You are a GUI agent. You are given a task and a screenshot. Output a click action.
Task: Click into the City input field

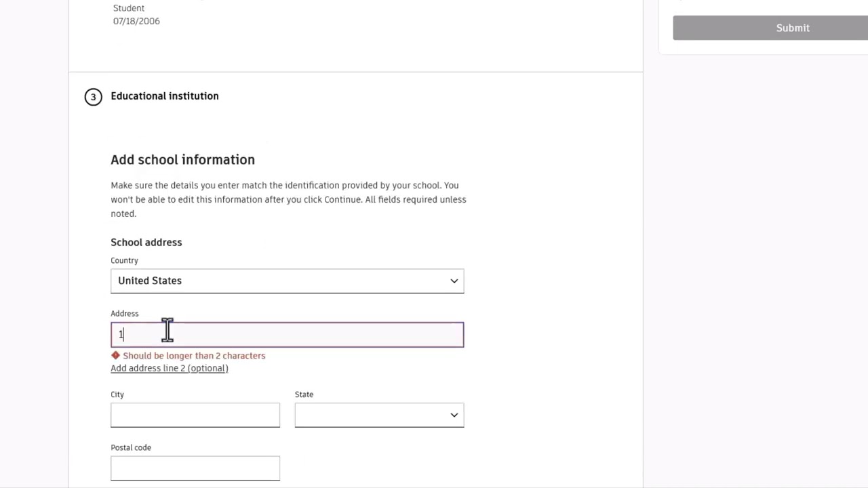pyautogui.click(x=195, y=415)
